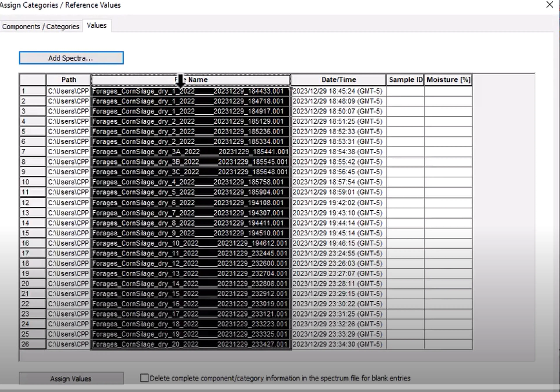Click the File Name column header
This screenshot has width=560, height=392.
(x=191, y=80)
